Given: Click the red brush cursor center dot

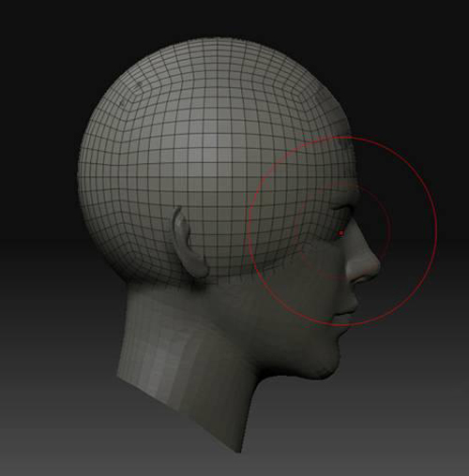Looking at the screenshot, I should (341, 233).
